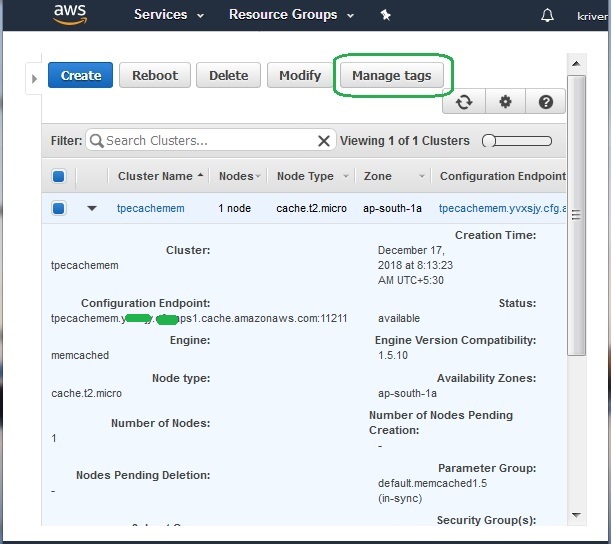Collapse the tpecachemem details row arrow
The width and height of the screenshot is (612, 544).
coord(92,208)
